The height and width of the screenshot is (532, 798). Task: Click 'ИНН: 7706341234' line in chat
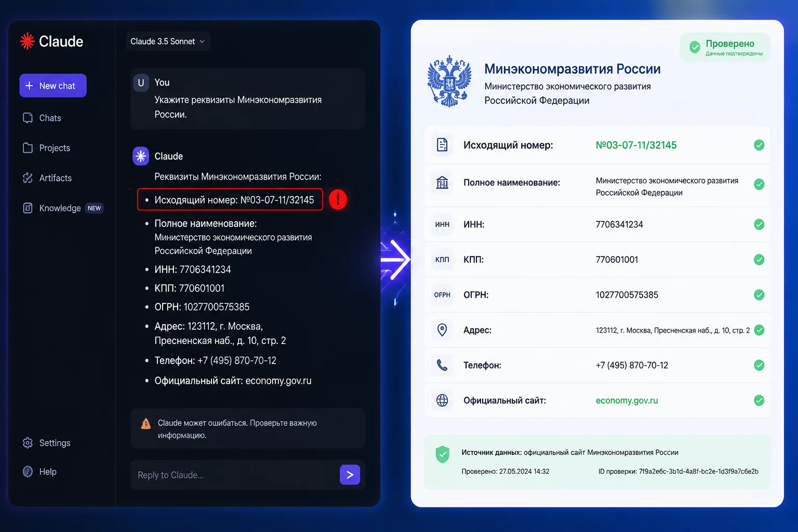point(193,270)
